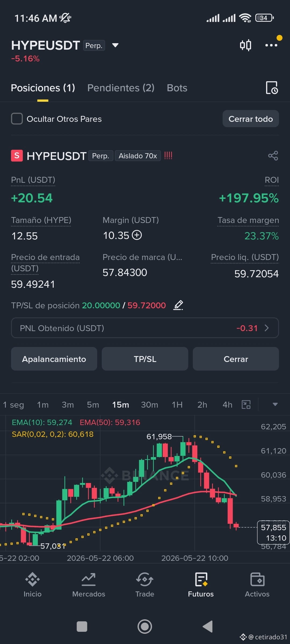The image size is (290, 644).
Task: Tap the HYPEUSDT title in header
Action: pos(45,45)
